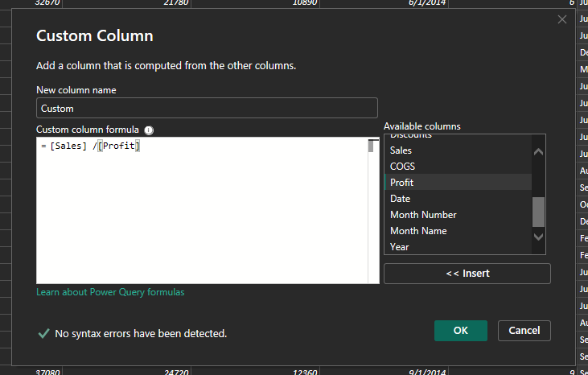The width and height of the screenshot is (588, 375).
Task: Click the [Sales] token in the formula
Action: (68, 146)
